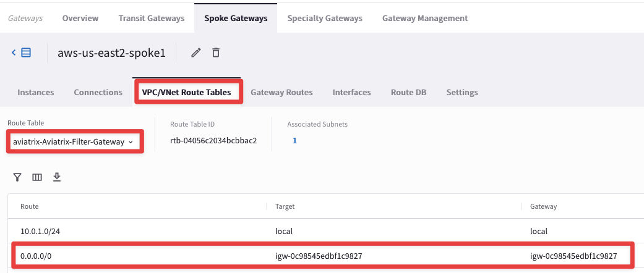
Task: Click the pencil edit icon
Action: pos(196,53)
